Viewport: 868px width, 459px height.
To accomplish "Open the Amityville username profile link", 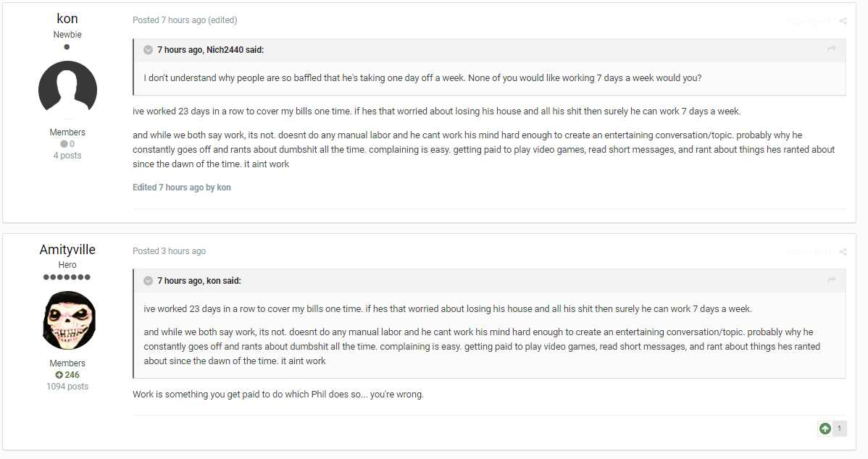I will point(67,249).
